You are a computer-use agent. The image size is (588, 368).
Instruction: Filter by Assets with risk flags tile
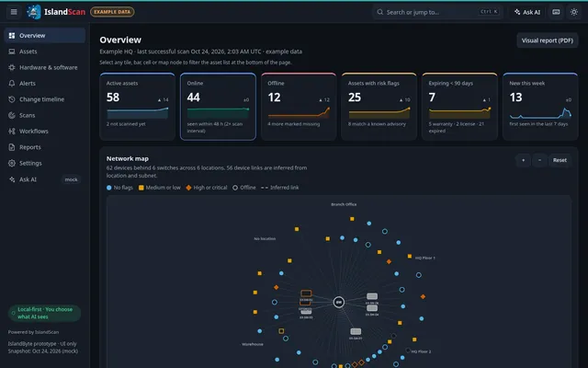pos(379,107)
